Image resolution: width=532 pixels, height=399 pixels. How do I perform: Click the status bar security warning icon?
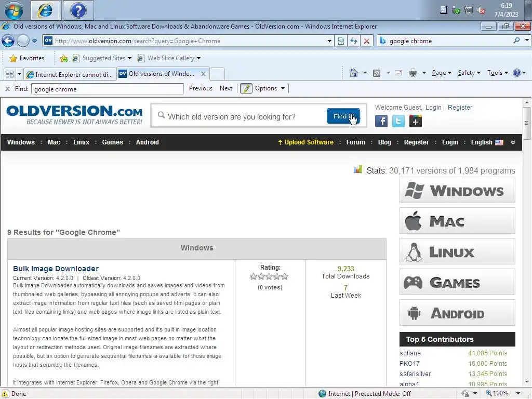pyautogui.click(x=5, y=394)
